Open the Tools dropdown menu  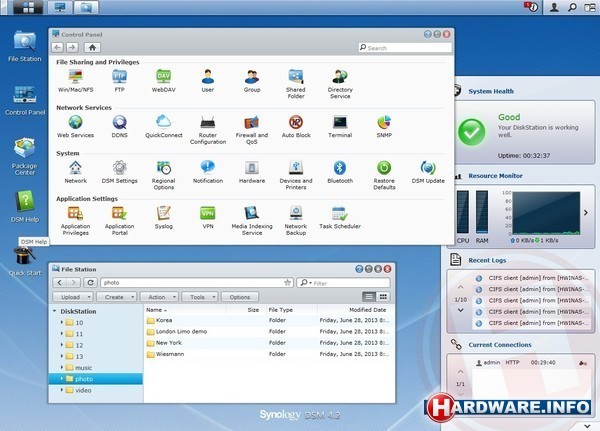point(199,297)
